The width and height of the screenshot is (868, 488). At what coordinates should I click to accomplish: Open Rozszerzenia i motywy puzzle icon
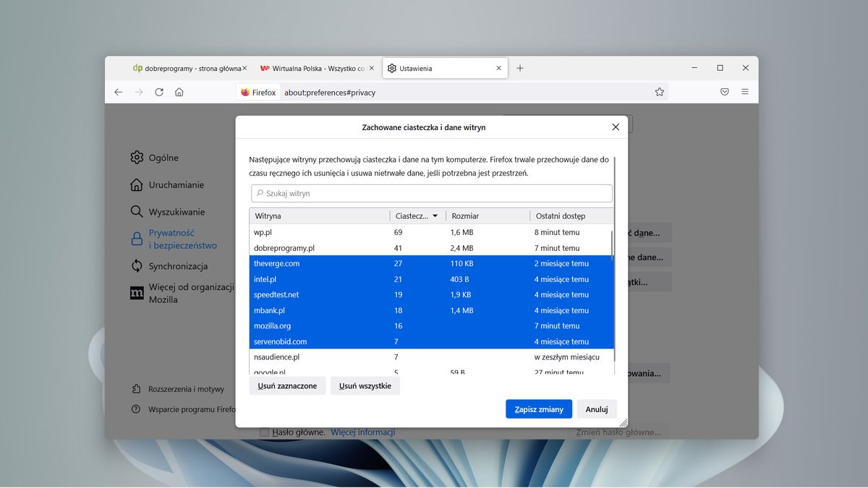pyautogui.click(x=136, y=388)
